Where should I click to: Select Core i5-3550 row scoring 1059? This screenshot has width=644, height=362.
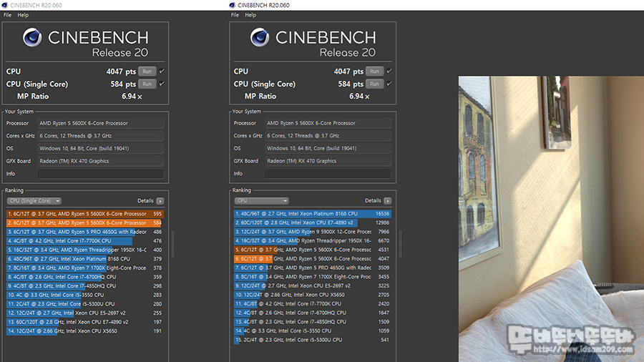tap(312, 331)
